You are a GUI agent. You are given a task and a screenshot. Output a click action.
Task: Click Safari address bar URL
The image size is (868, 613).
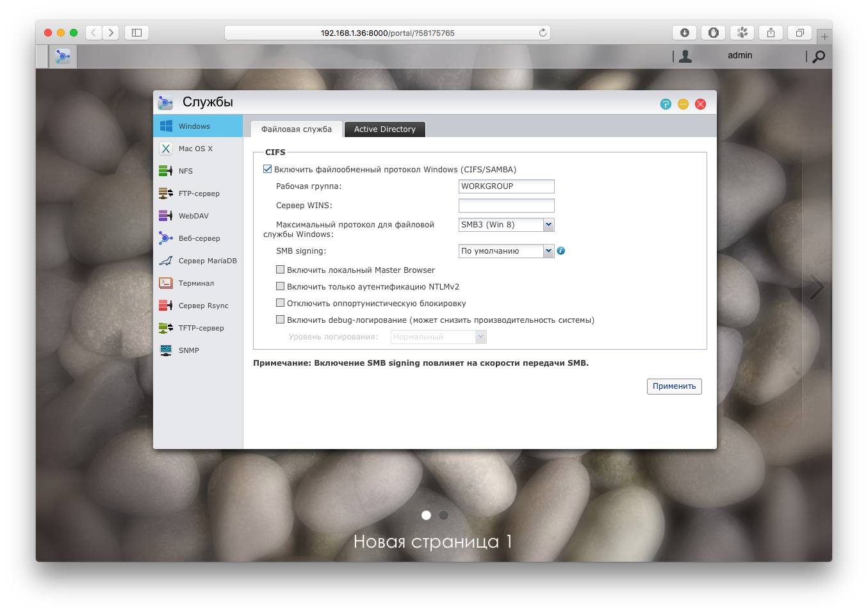pyautogui.click(x=388, y=33)
